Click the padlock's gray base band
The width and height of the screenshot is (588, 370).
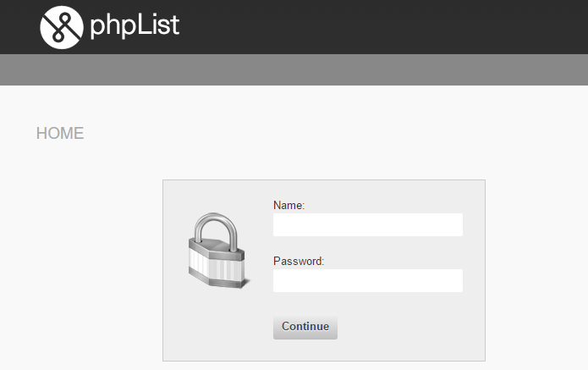(x=217, y=279)
